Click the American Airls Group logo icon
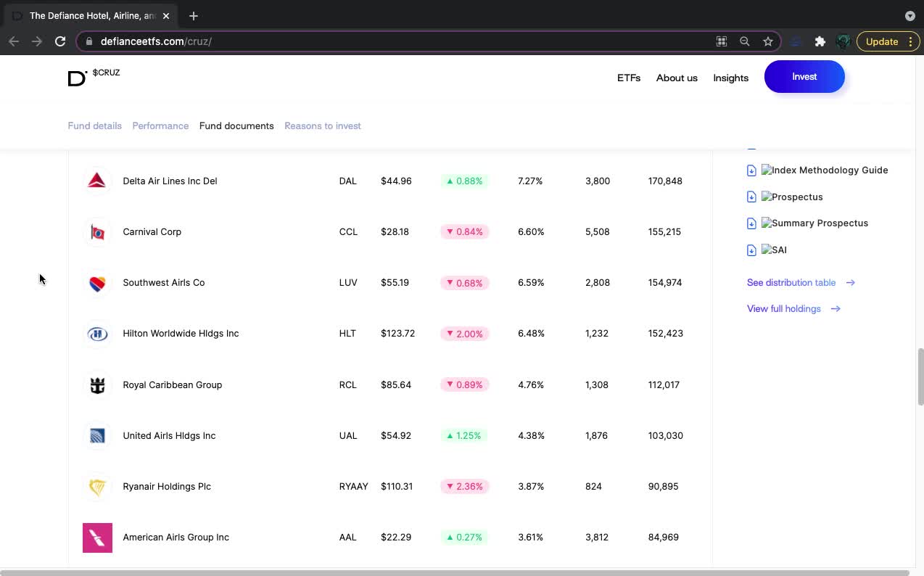 (97, 538)
